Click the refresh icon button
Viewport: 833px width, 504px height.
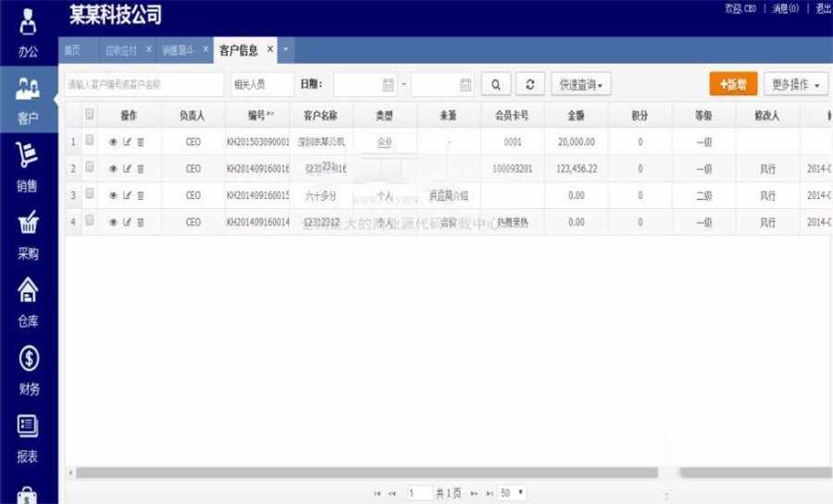pos(529,84)
